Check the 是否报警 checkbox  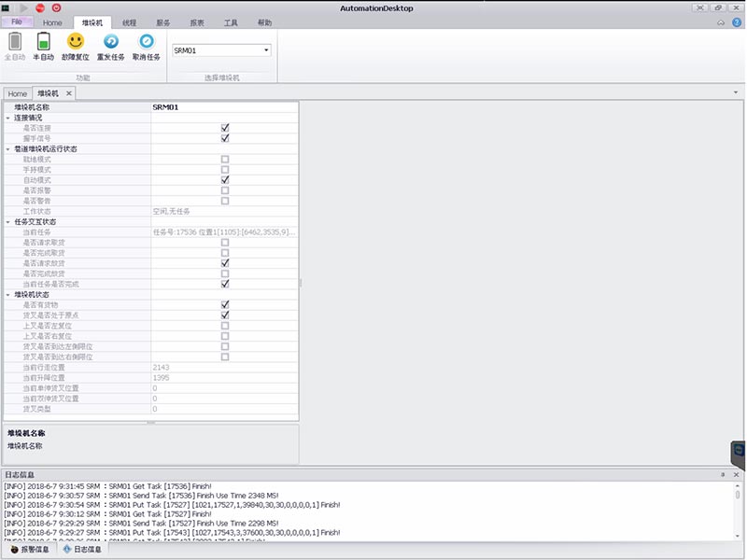coord(225,189)
